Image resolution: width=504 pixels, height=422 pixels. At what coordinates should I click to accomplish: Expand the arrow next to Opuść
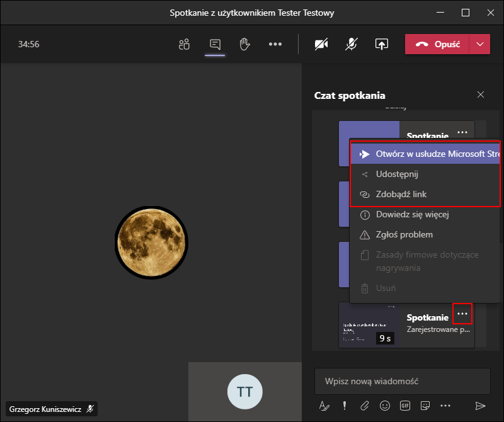pyautogui.click(x=480, y=44)
